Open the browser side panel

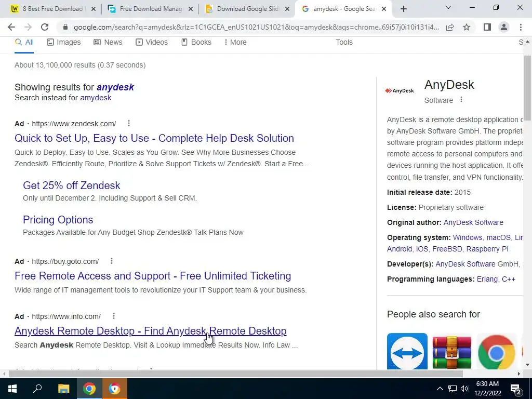click(487, 27)
